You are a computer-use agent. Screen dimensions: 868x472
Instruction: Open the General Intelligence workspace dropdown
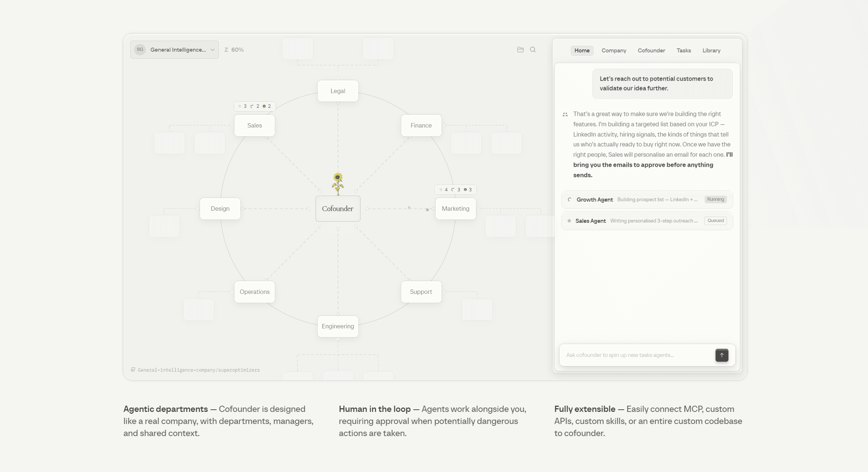point(174,49)
